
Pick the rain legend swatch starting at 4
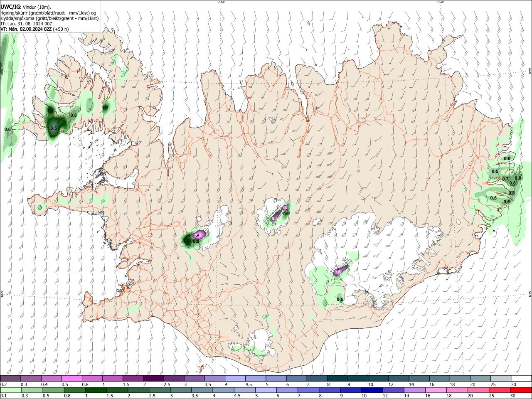pyautogui.click(x=224, y=390)
